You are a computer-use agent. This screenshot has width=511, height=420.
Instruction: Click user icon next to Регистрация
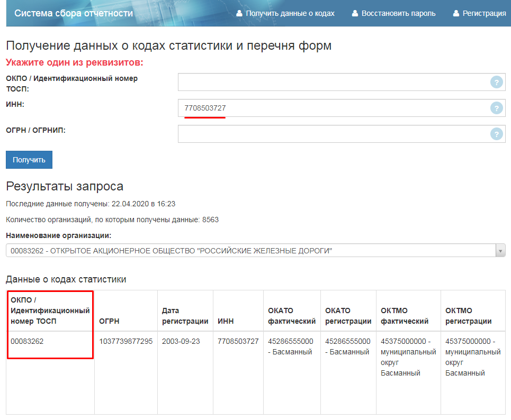(x=456, y=13)
